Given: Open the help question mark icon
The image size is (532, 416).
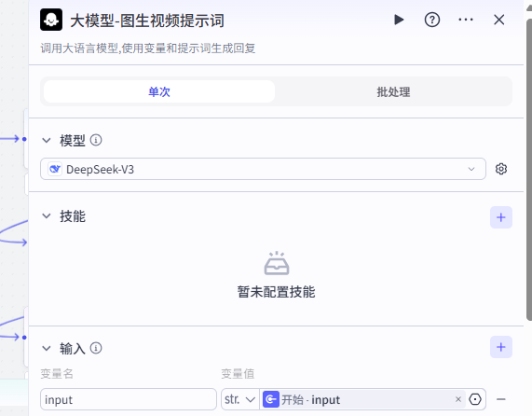Looking at the screenshot, I should 432,20.
